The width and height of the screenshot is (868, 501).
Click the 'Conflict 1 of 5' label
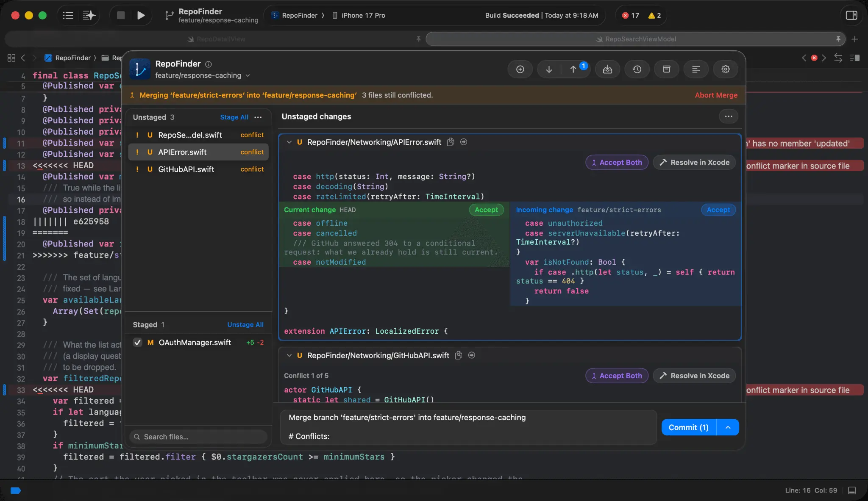coord(306,376)
